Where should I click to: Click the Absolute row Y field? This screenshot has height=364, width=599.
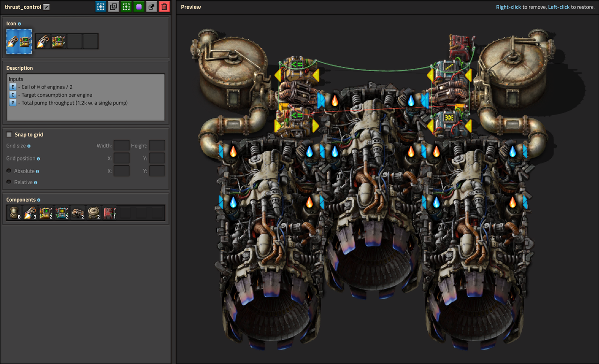(157, 171)
